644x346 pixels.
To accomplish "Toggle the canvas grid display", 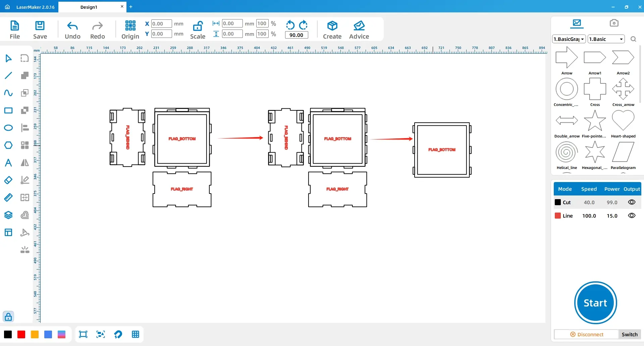I will click(x=135, y=334).
